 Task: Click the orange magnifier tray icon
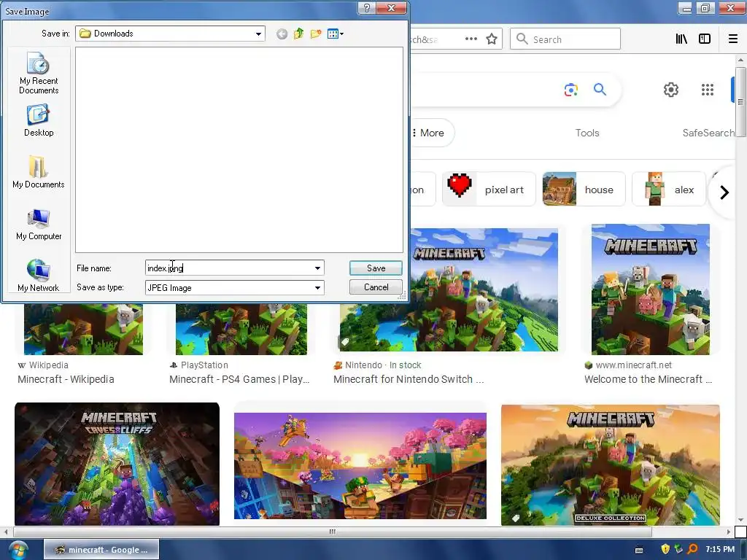693,549
